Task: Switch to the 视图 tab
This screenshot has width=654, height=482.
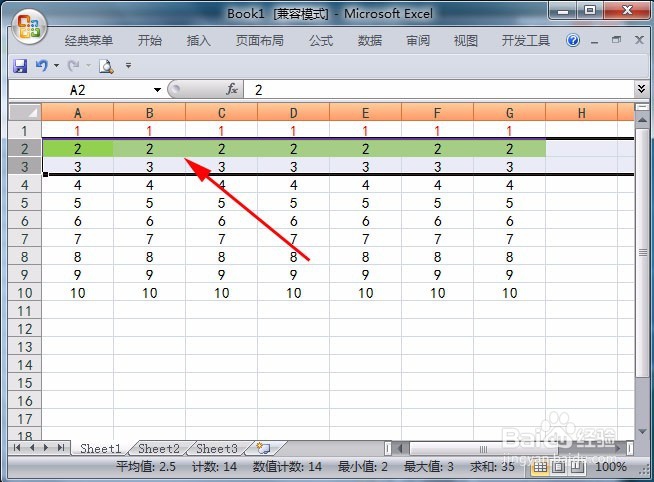Action: 465,40
